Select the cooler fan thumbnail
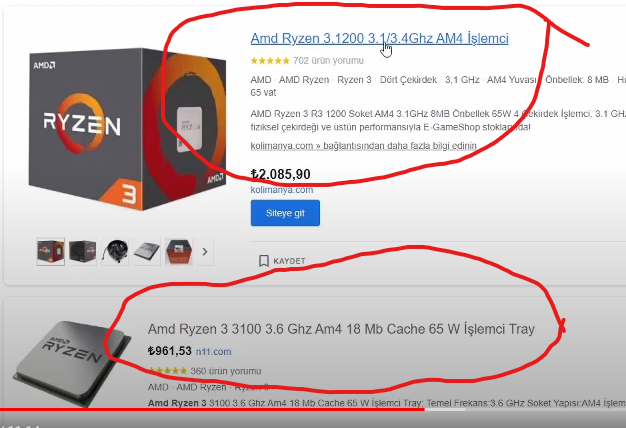Screen dimensions: 626x428 click(115, 252)
